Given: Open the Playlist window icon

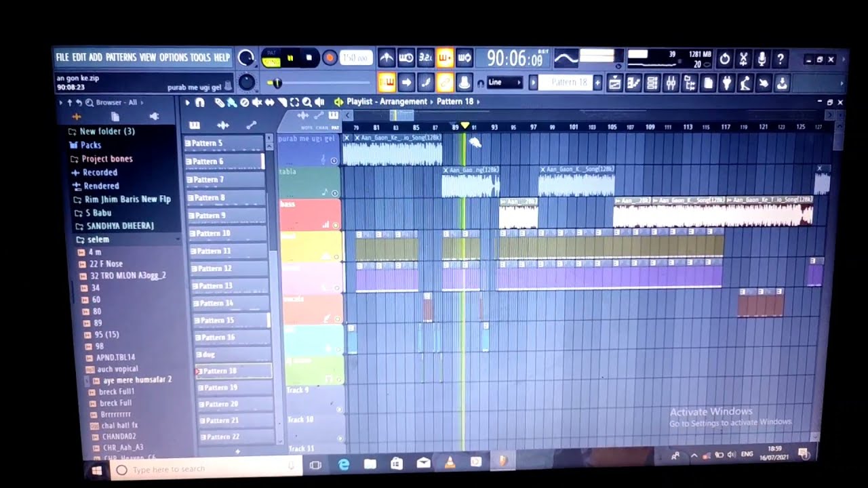Looking at the screenshot, I should point(615,83).
